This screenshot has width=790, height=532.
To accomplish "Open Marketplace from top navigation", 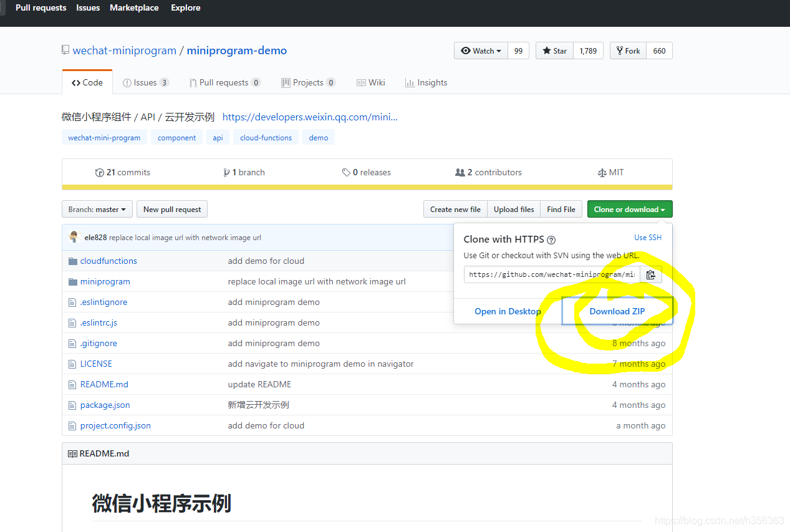I will point(134,7).
